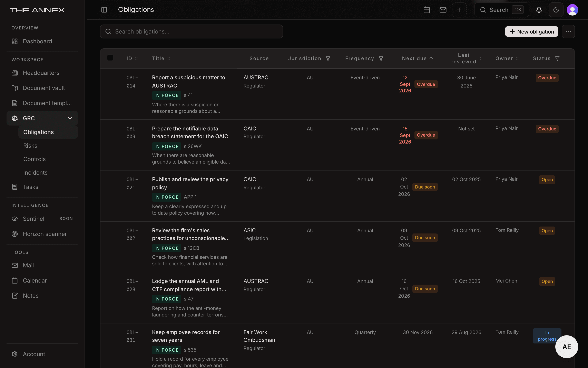Open Calendar tool in sidebar

click(42, 280)
